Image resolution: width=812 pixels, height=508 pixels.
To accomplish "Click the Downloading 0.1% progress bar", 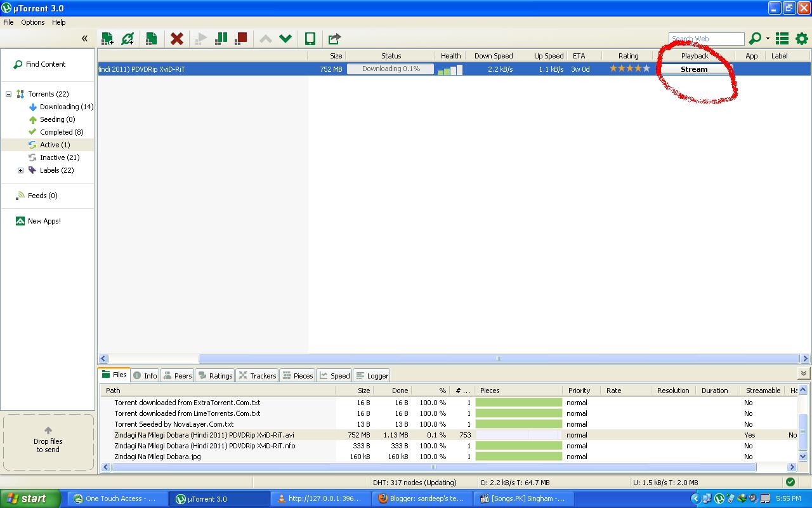I will [391, 69].
